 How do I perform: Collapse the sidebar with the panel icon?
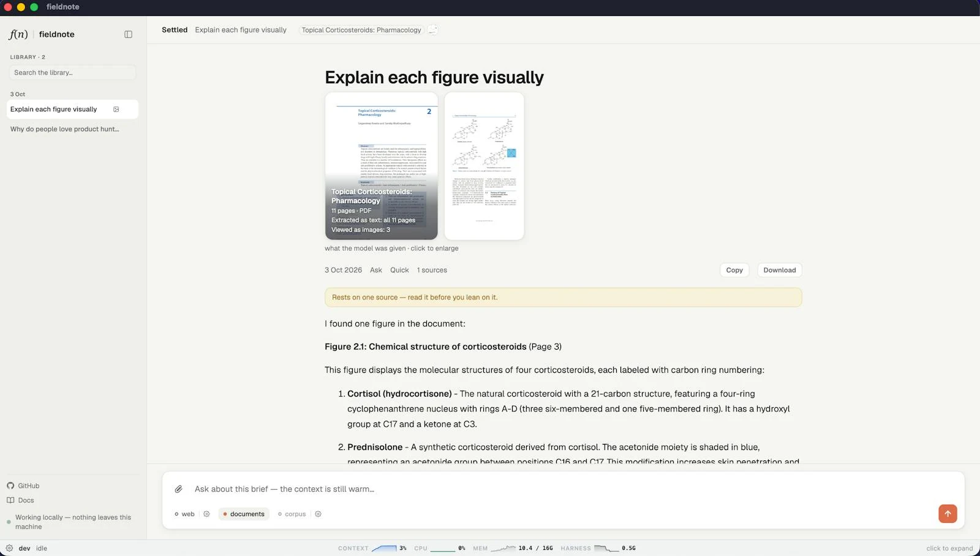click(128, 34)
